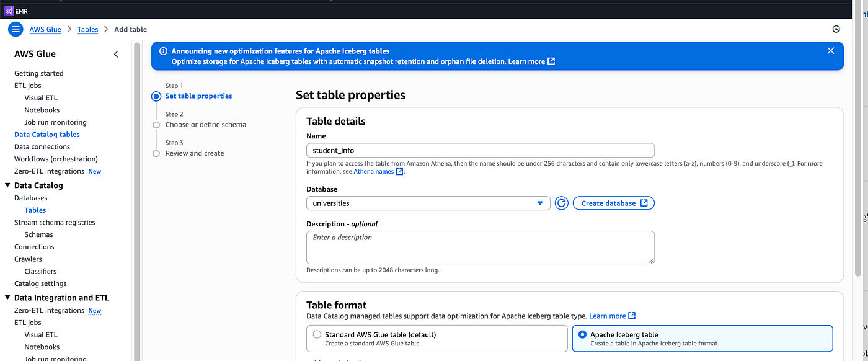Image resolution: width=868 pixels, height=361 pixels.
Task: Open Zero-ETL integrations above Data Catalog
Action: [x=49, y=171]
